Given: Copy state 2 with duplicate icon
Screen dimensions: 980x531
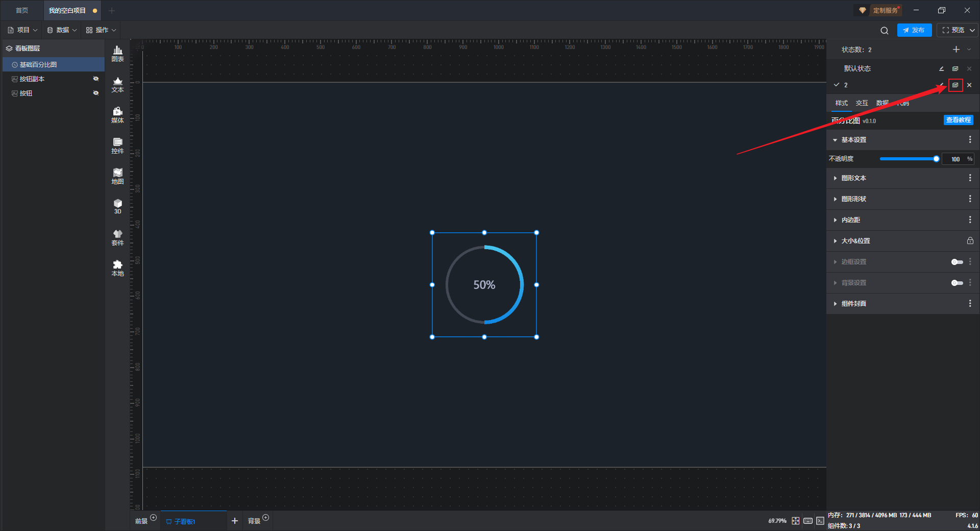Looking at the screenshot, I should coord(955,85).
